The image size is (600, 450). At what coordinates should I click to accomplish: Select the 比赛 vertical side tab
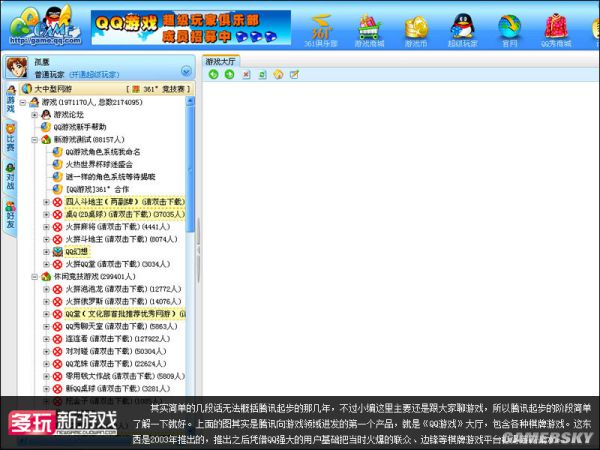click(x=11, y=139)
